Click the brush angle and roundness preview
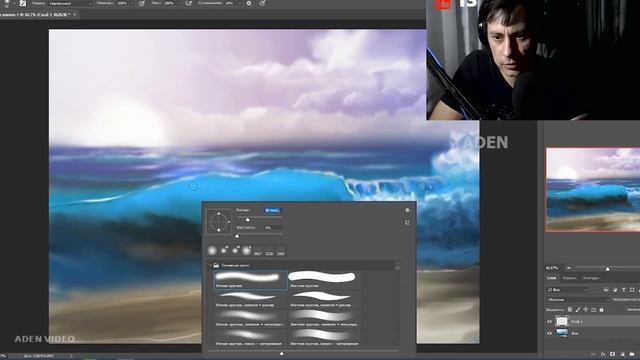The width and height of the screenshot is (640, 360). point(219,222)
